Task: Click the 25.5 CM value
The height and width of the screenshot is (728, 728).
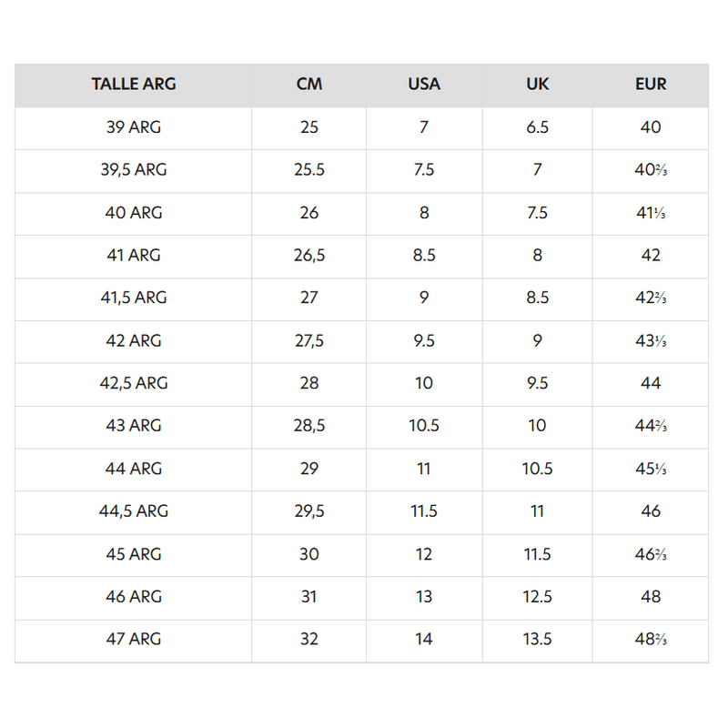Action: pyautogui.click(x=309, y=170)
